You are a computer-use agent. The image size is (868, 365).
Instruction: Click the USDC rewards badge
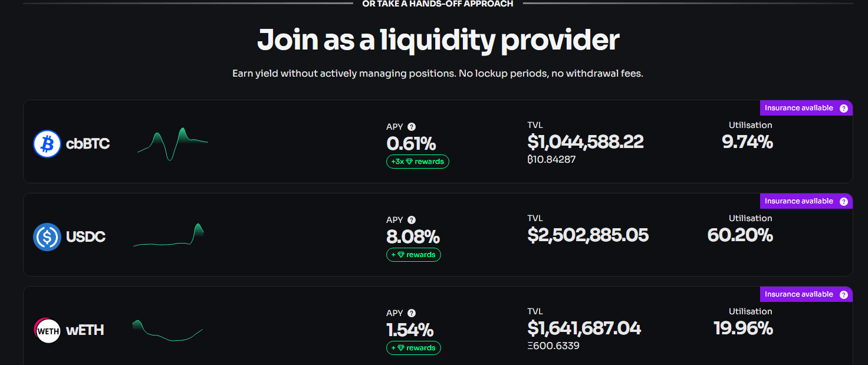click(x=413, y=255)
